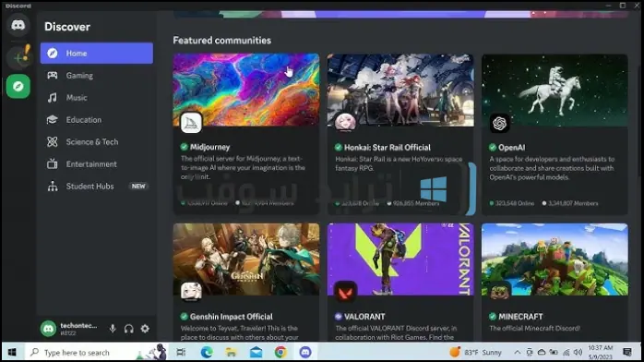Click the OpenAI members count text
Screen dimensions: 644x362
coord(573,203)
